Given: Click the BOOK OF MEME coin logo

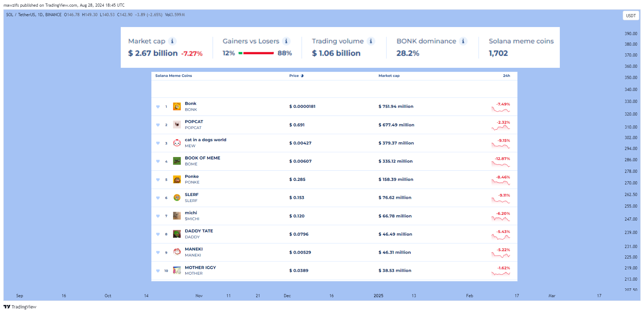Looking at the screenshot, I should [177, 161].
